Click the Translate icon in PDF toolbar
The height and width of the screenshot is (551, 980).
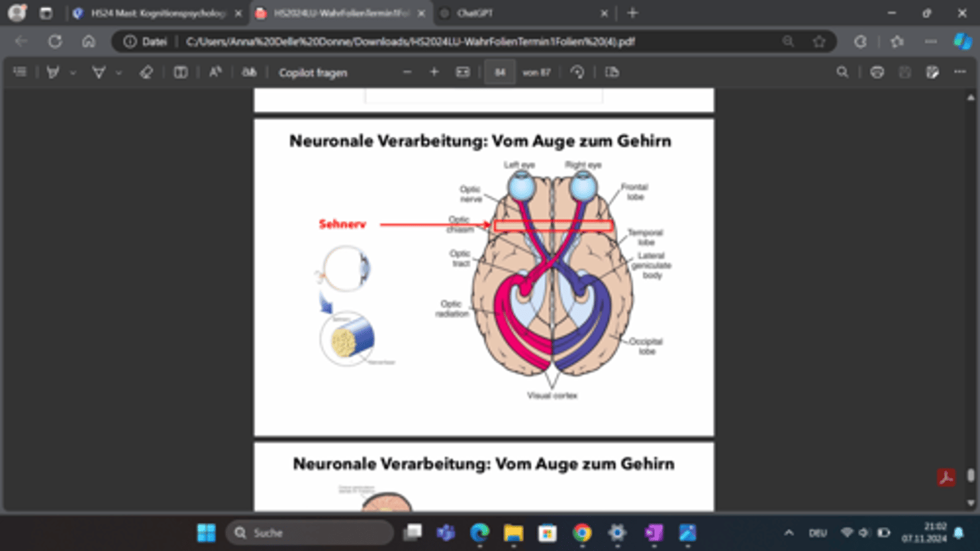click(x=250, y=72)
